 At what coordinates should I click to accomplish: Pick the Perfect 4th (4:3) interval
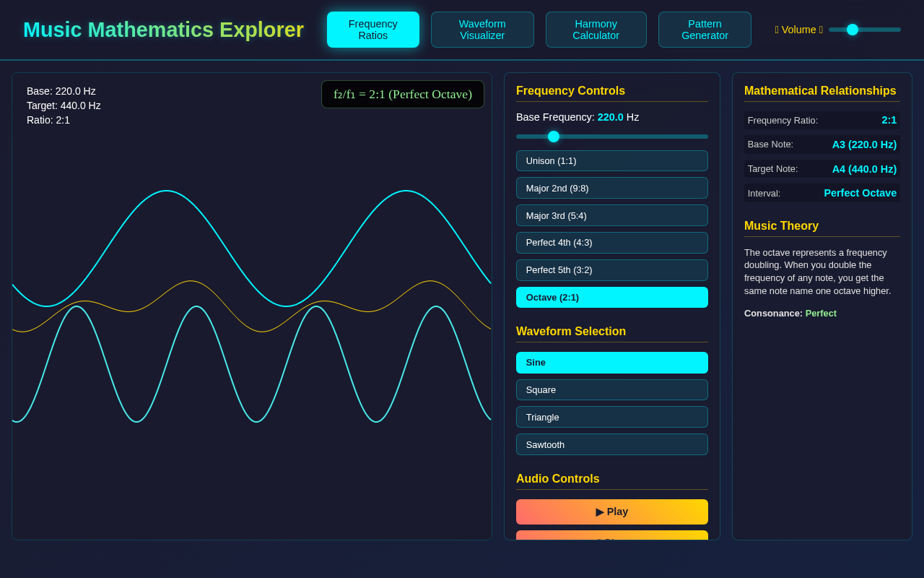(611, 242)
